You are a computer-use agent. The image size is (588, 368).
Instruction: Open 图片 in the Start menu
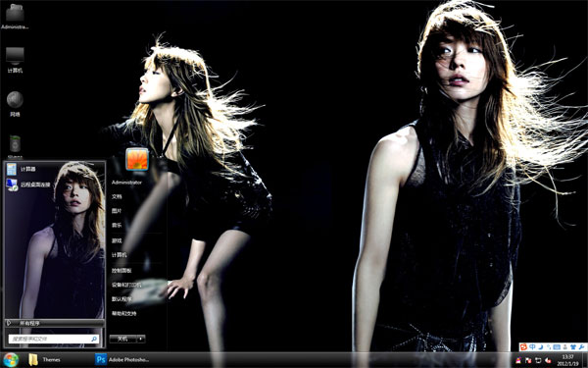(x=117, y=211)
